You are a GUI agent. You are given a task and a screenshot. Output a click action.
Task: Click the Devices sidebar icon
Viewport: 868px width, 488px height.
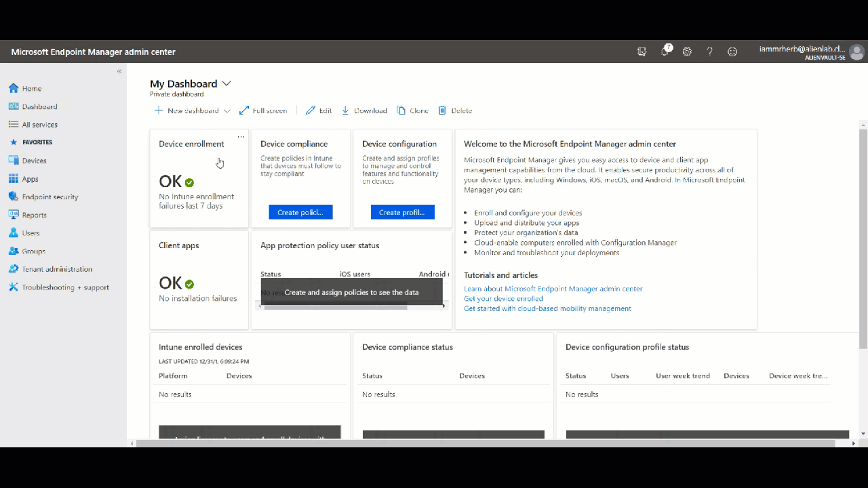point(14,161)
